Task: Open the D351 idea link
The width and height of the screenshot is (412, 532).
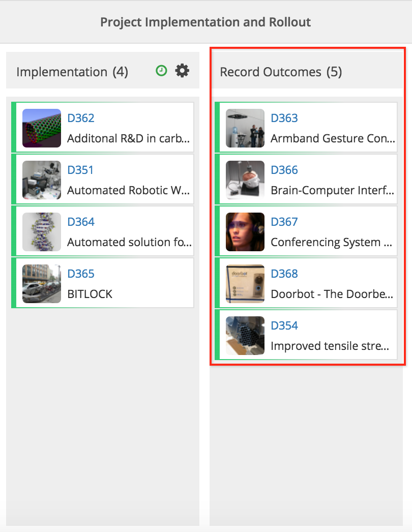Action: (x=80, y=170)
